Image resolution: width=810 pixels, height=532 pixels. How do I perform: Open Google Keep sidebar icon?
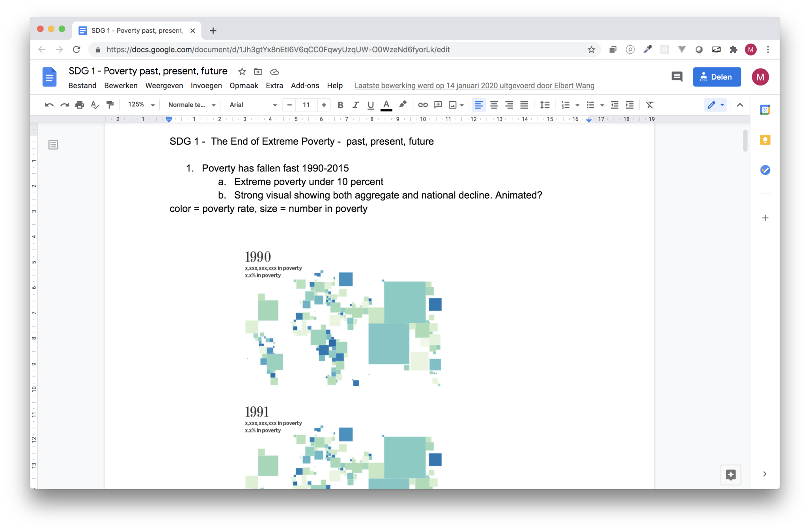[x=765, y=140]
